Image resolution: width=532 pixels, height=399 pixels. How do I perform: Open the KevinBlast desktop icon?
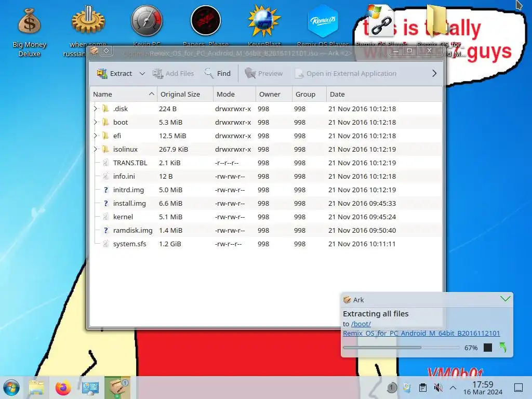click(x=264, y=25)
